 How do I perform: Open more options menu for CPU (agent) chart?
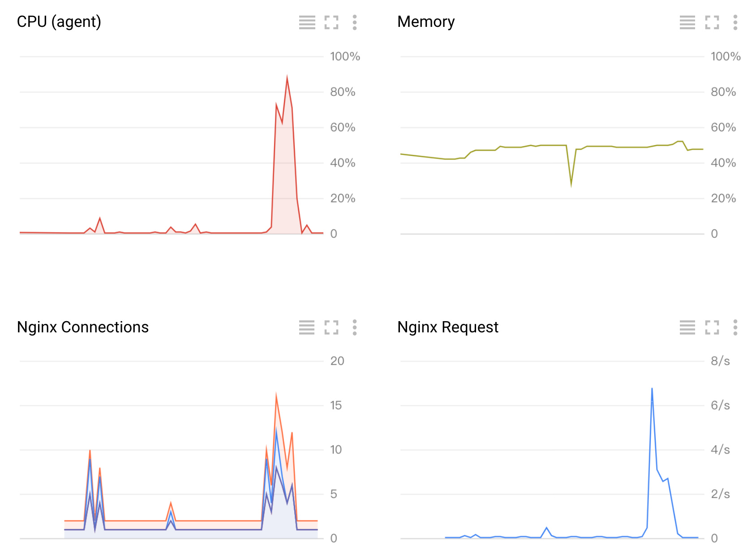click(355, 22)
